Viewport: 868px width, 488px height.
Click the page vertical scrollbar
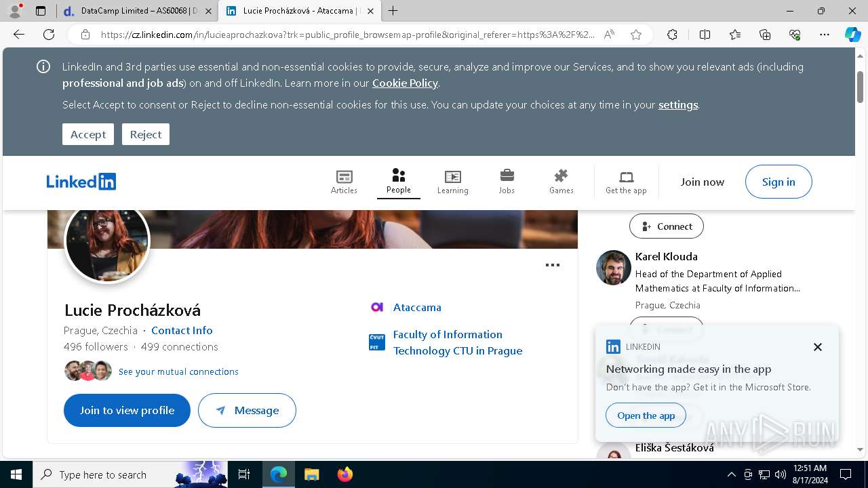click(x=860, y=87)
